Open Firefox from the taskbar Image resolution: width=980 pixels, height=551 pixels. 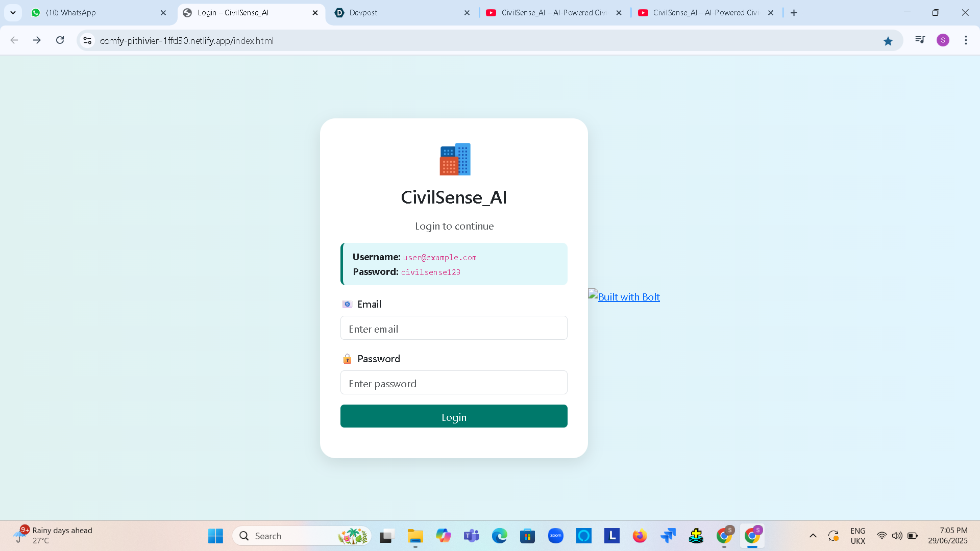pos(640,536)
